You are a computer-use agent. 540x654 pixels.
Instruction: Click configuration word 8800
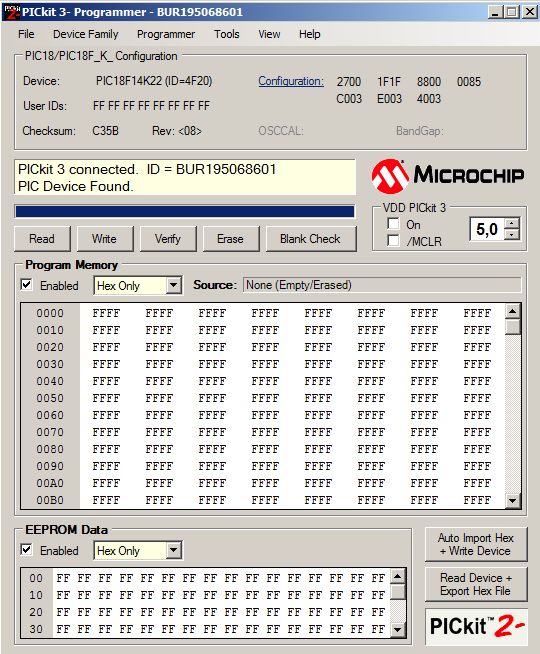click(x=429, y=82)
